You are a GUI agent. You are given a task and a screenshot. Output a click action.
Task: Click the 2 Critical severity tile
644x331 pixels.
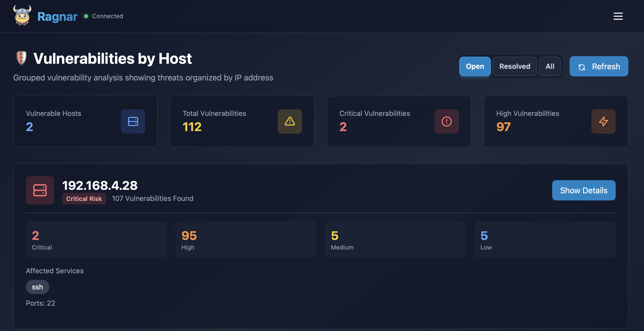[96, 239]
